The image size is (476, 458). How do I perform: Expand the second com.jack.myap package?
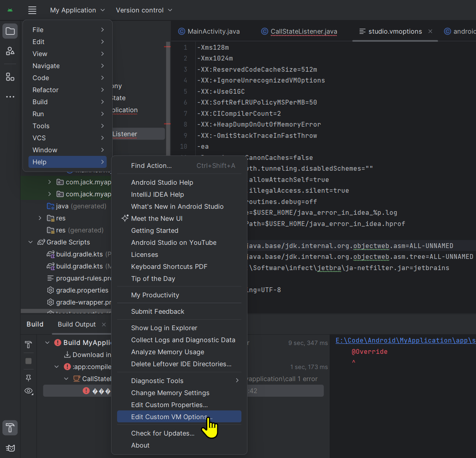(x=49, y=194)
